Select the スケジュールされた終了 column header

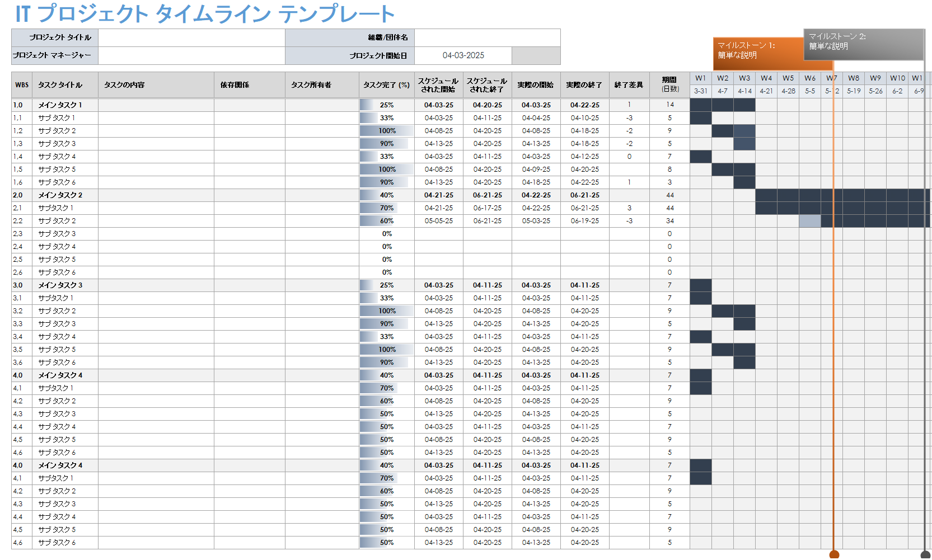coord(488,85)
